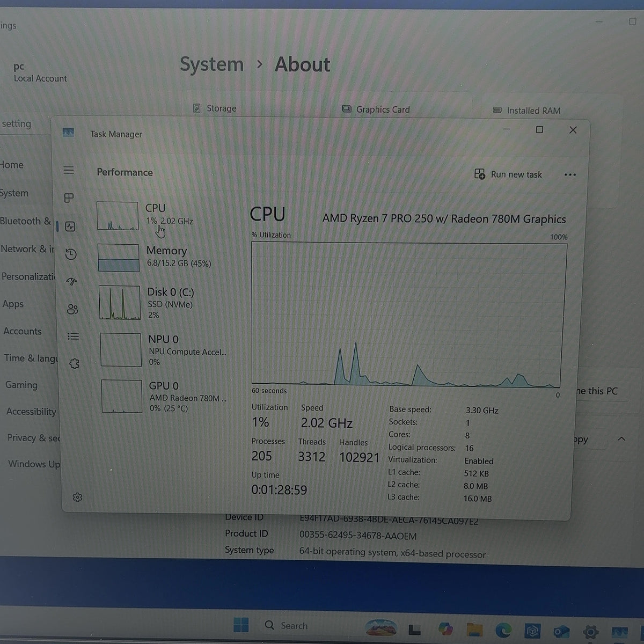Click the Task Manager title bar app icon
The height and width of the screenshot is (644, 644).
point(68,133)
